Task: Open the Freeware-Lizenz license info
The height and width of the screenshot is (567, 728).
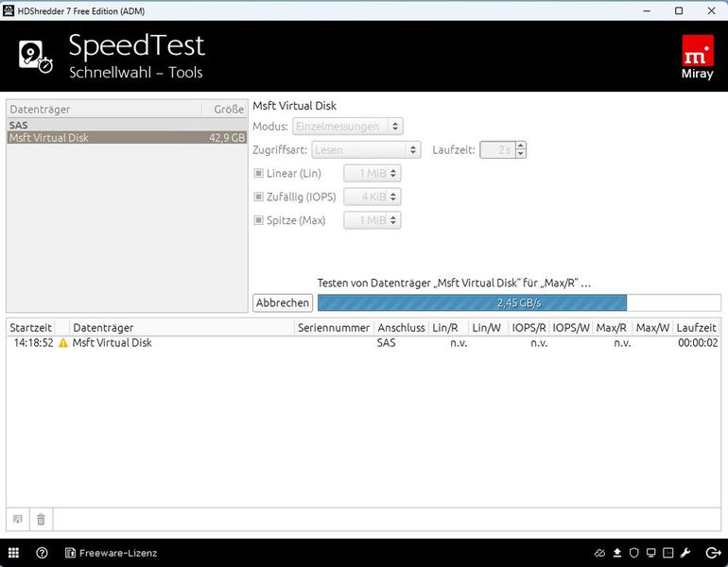Action: [111, 553]
